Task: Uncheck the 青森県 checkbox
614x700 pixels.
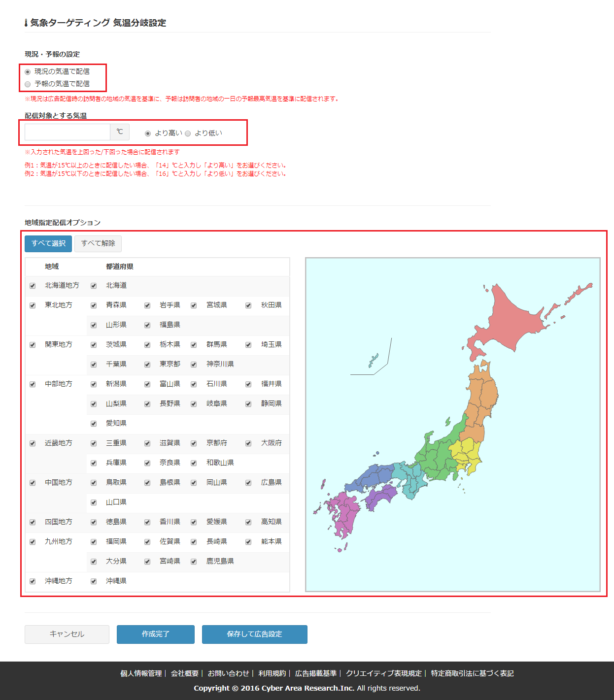Action: pos(94,305)
